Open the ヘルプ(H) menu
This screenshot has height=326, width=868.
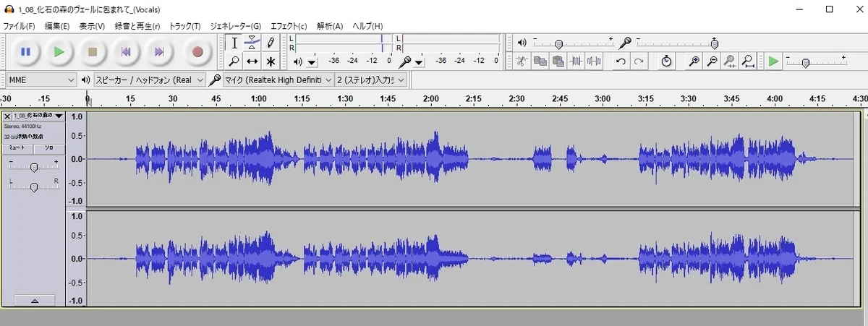tap(367, 26)
